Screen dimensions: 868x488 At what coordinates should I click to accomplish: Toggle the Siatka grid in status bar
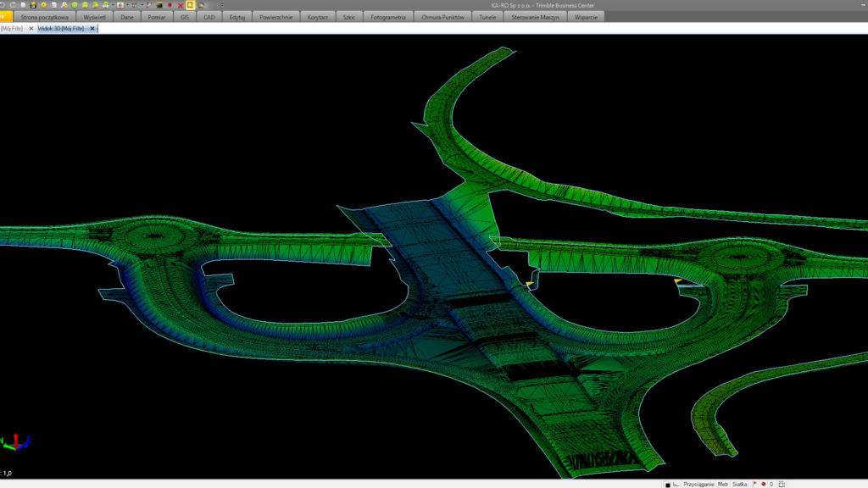[739, 484]
